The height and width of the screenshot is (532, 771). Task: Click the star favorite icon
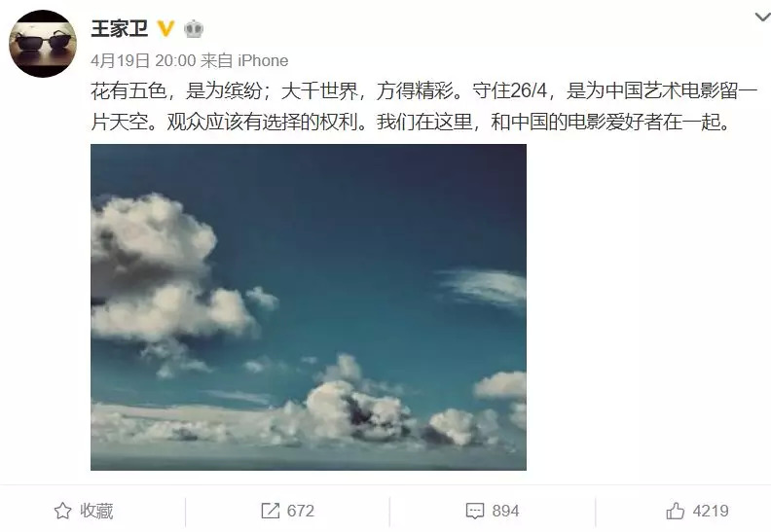[x=63, y=511]
